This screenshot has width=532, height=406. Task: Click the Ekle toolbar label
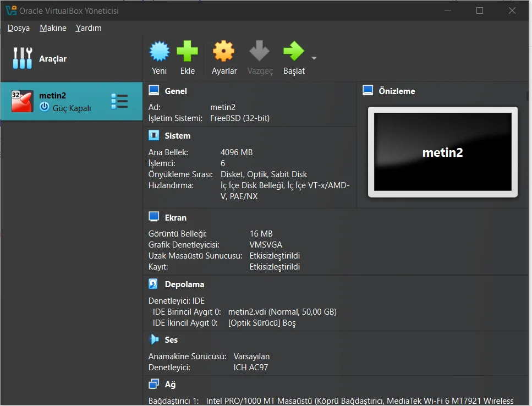point(187,71)
